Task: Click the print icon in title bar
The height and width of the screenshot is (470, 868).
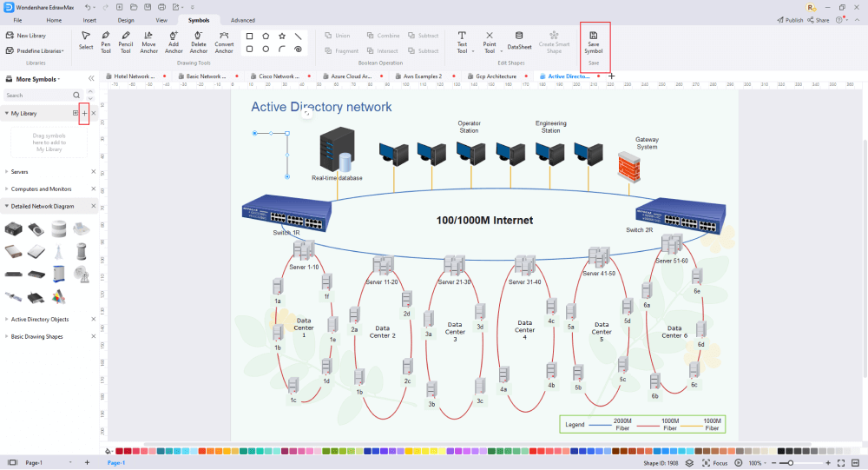Action: click(161, 7)
